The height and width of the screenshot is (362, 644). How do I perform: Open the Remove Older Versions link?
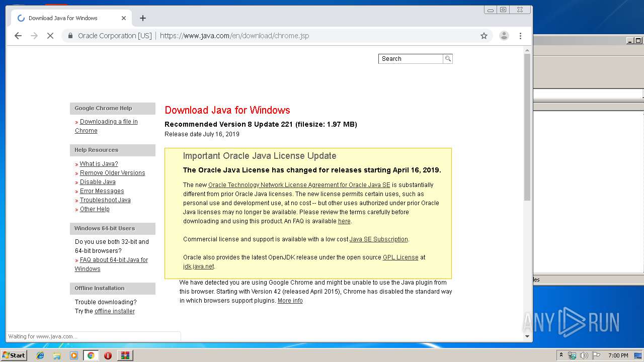pyautogui.click(x=112, y=173)
